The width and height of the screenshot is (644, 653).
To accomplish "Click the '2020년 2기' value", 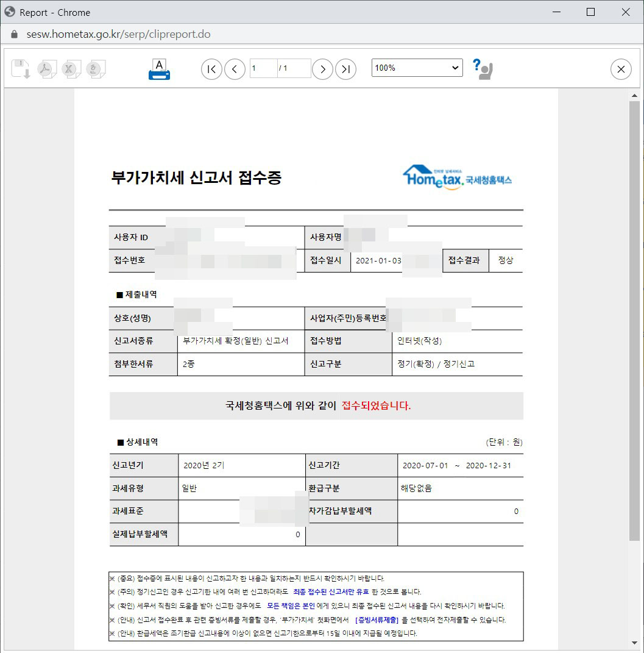I will point(204,466).
